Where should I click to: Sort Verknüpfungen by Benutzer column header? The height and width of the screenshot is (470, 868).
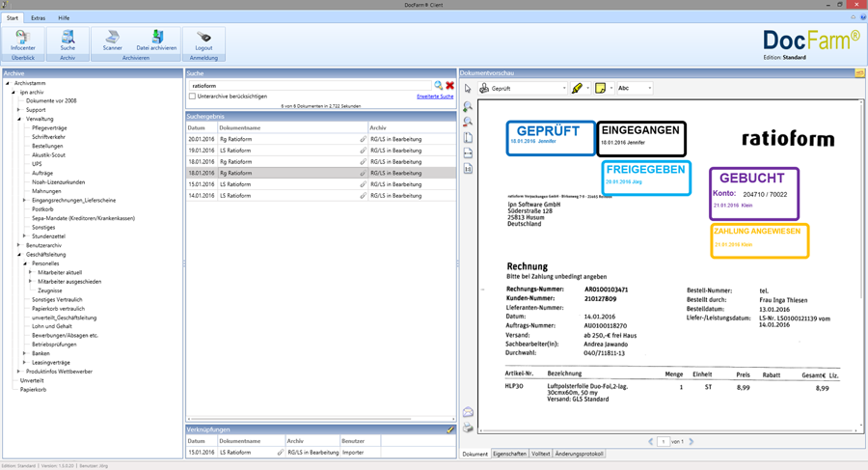pos(361,441)
